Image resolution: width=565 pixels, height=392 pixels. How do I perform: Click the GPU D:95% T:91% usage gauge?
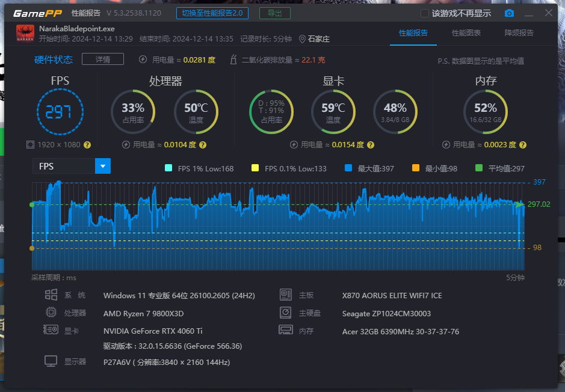pyautogui.click(x=271, y=112)
